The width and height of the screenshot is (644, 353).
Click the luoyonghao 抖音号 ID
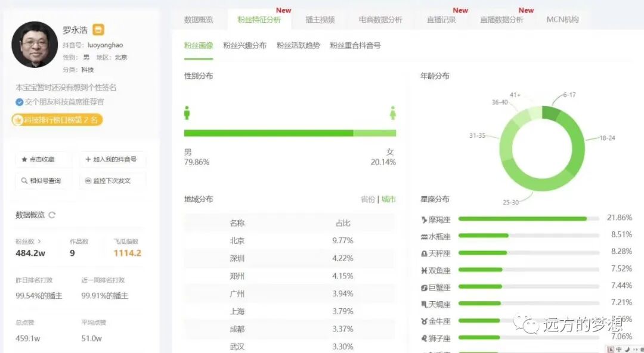(x=105, y=45)
